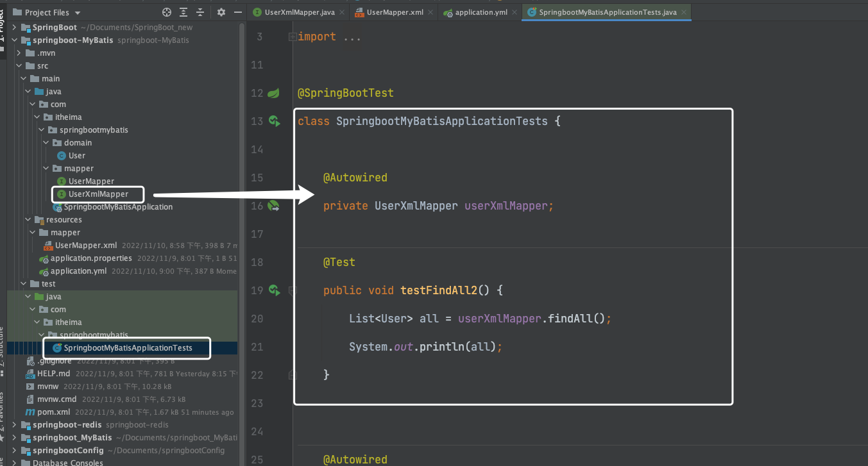
Task: Click the autowired dependency gutter icon on line 16
Action: coord(274,206)
